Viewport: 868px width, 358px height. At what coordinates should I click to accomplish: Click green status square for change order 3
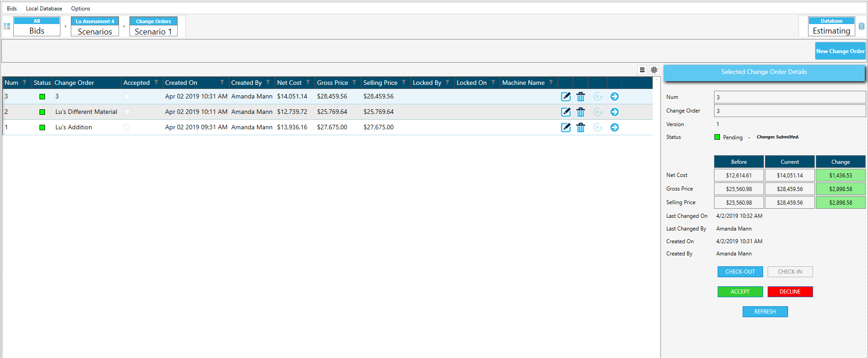(42, 97)
